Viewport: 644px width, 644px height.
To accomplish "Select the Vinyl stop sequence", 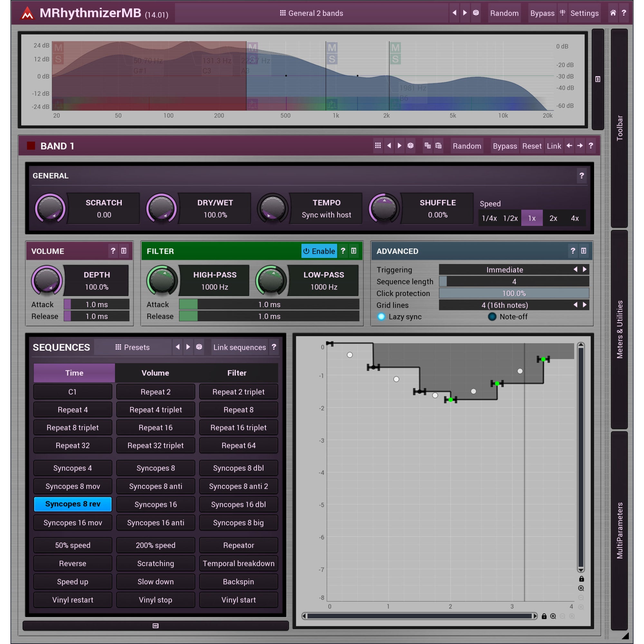I will coord(155,600).
